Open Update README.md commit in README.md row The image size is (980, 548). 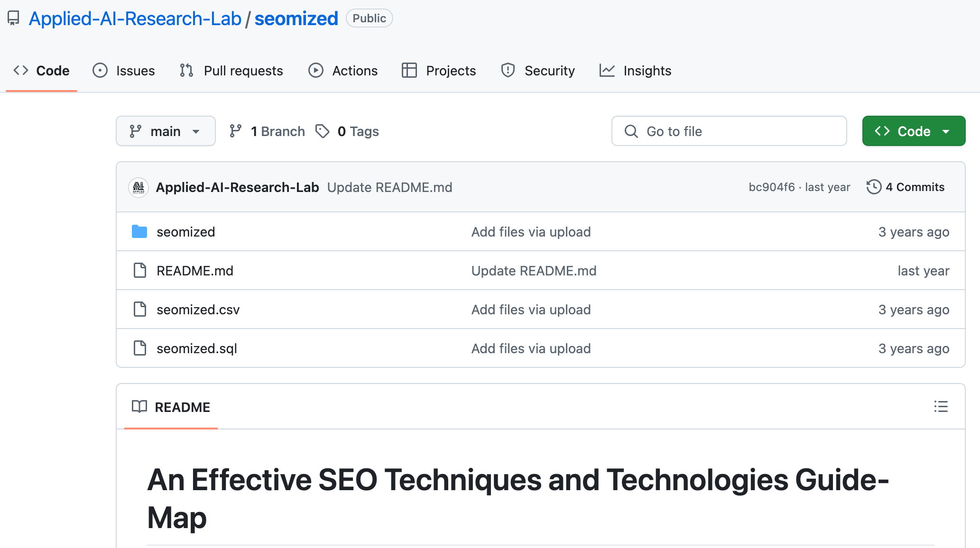(x=534, y=271)
